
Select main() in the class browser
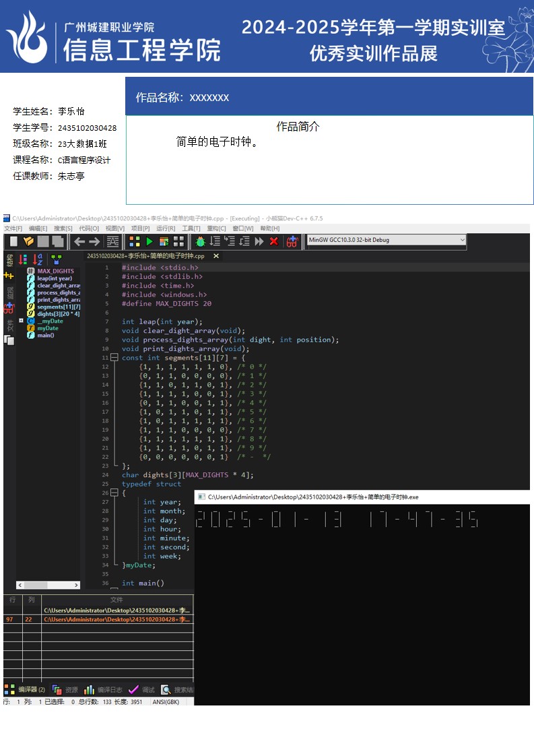(x=45, y=335)
